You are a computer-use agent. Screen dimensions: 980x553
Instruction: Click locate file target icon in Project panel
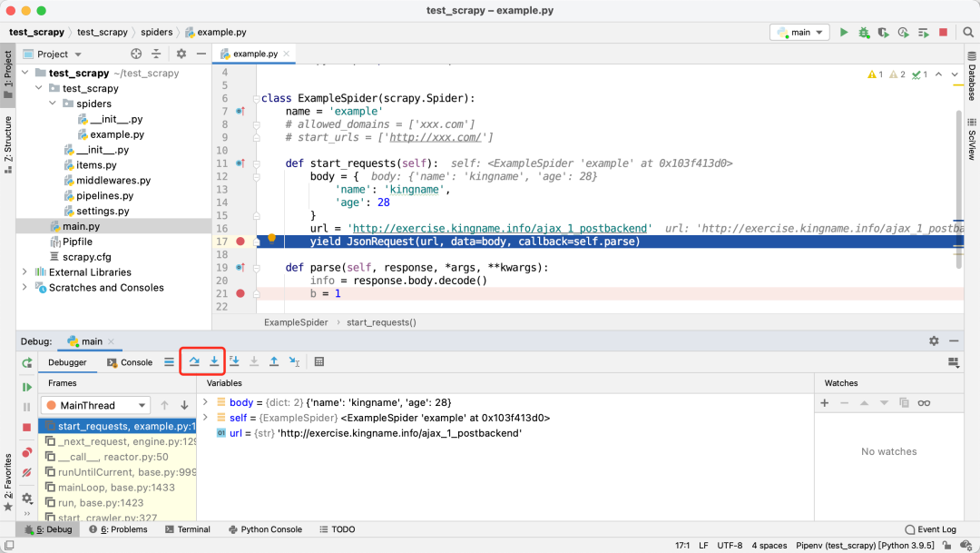(x=136, y=54)
